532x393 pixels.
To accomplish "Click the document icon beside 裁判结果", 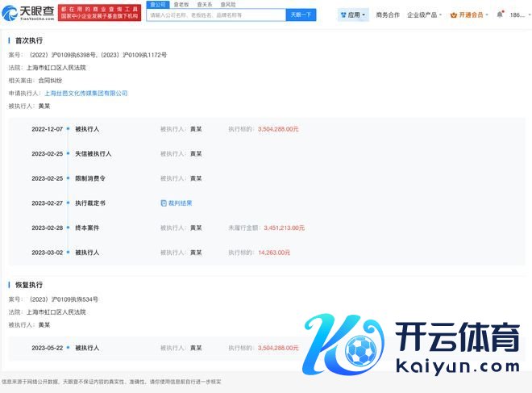I will coord(164,203).
